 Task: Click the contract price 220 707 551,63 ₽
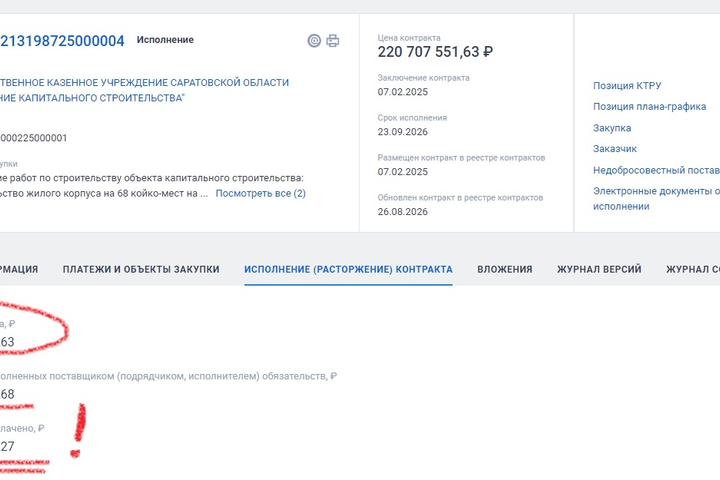435,51
